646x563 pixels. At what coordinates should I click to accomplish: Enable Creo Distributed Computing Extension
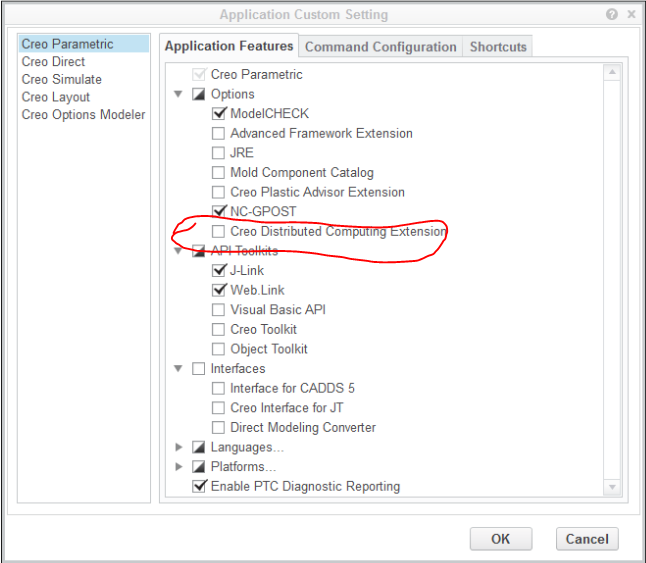click(218, 231)
